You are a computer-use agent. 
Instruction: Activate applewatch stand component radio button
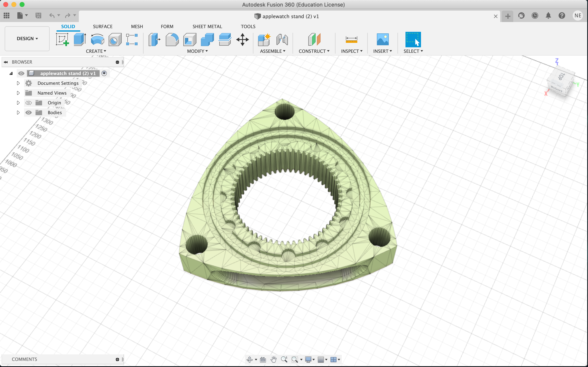pyautogui.click(x=104, y=73)
